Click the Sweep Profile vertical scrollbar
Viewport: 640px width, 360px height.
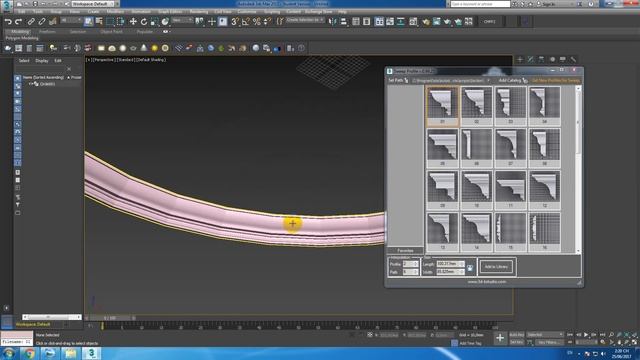point(578,169)
